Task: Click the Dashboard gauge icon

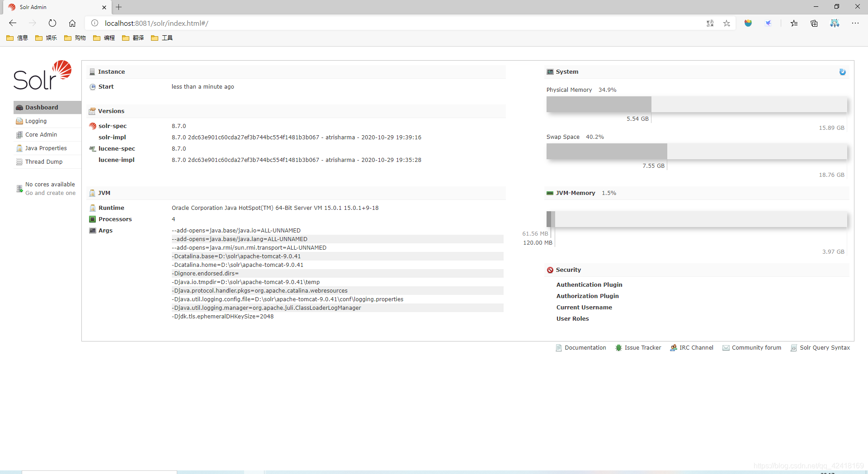Action: (x=19, y=108)
